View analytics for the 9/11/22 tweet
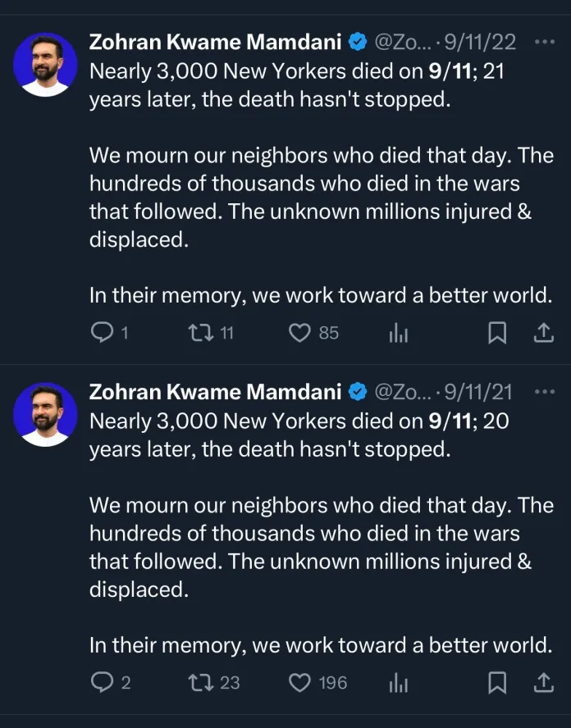The image size is (571, 728). click(x=398, y=332)
